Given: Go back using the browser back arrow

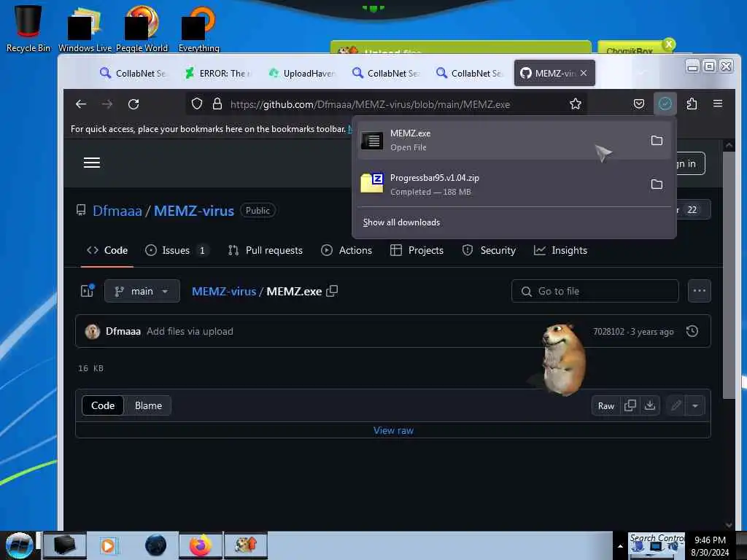Looking at the screenshot, I should point(81,104).
